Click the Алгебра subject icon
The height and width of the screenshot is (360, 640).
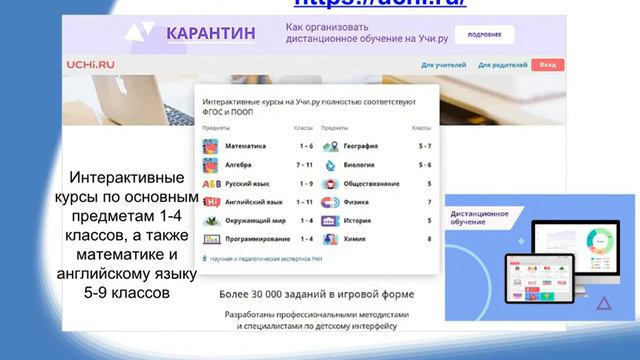[210, 165]
